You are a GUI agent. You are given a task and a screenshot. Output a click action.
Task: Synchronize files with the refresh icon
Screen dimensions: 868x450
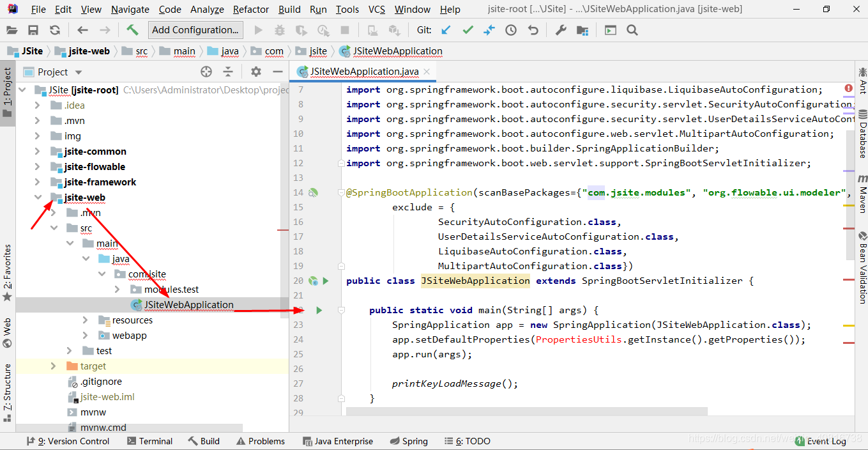(55, 30)
